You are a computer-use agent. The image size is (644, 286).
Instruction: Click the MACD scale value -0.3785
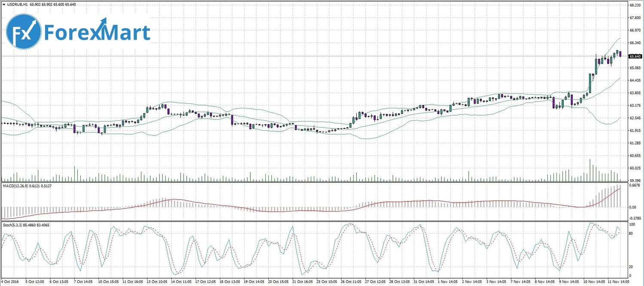(x=635, y=218)
